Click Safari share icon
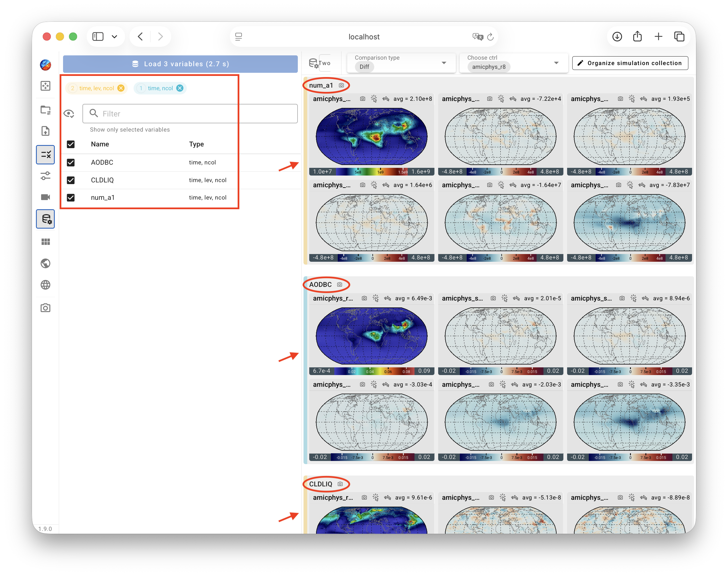This screenshot has width=728, height=576. coord(637,36)
